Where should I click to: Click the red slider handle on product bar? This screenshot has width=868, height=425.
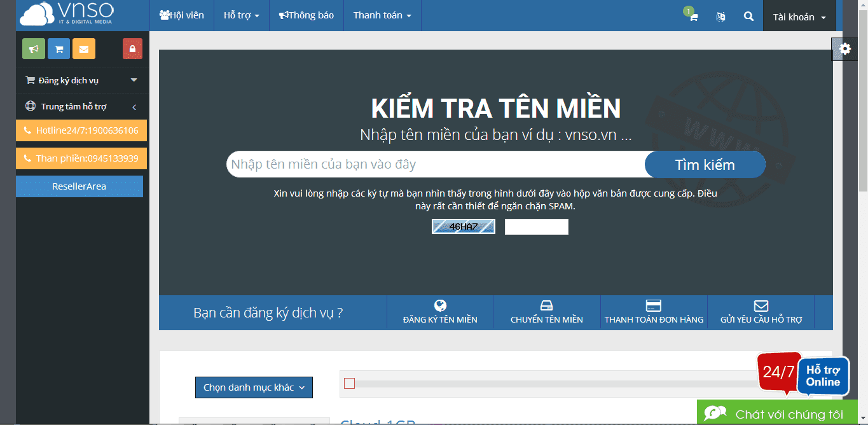click(x=349, y=384)
